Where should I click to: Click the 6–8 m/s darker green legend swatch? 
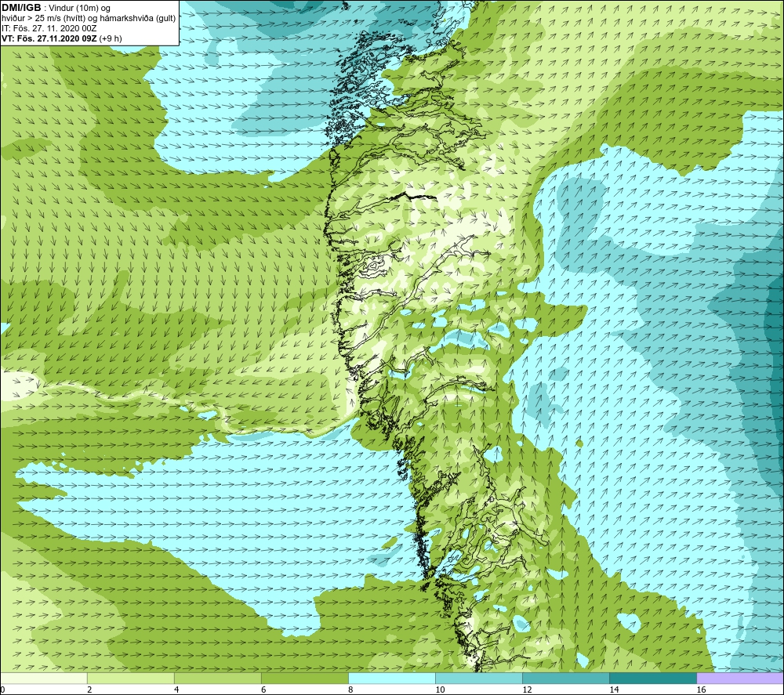coord(305,678)
